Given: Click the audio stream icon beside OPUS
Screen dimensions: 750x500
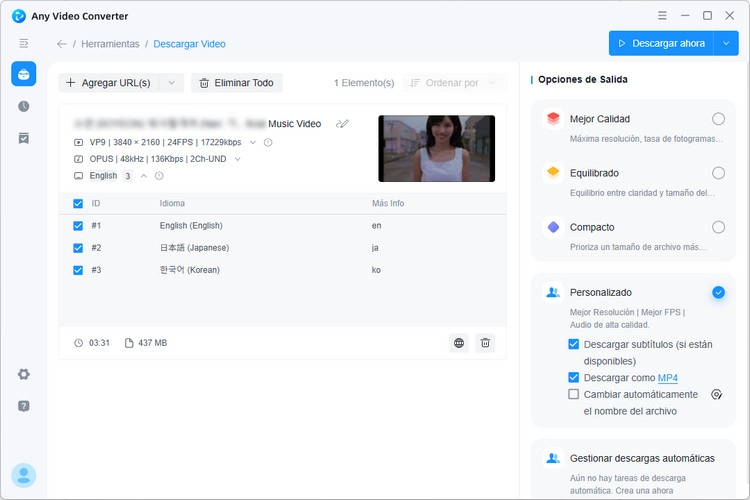Looking at the screenshot, I should click(x=78, y=159).
